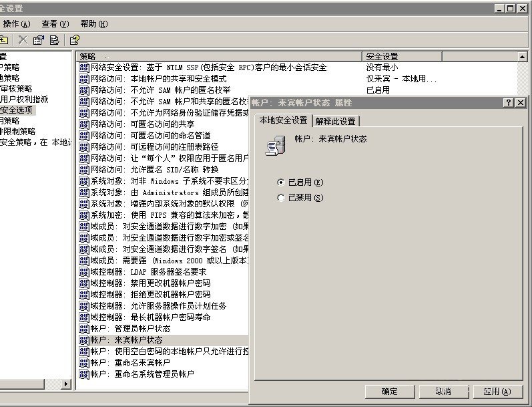
Task: Click the icon of the 网络访问: 允许匿名 SID/名称 转换 policy
Action: coord(84,170)
